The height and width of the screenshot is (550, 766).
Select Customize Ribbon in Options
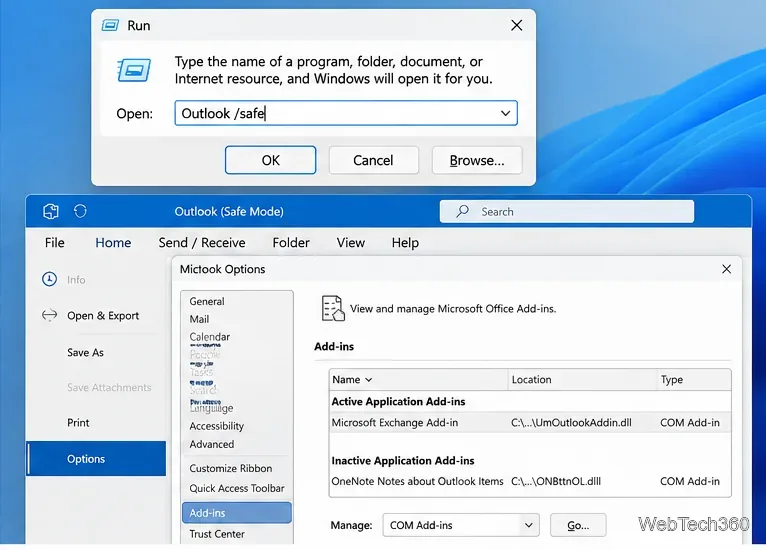tap(231, 468)
